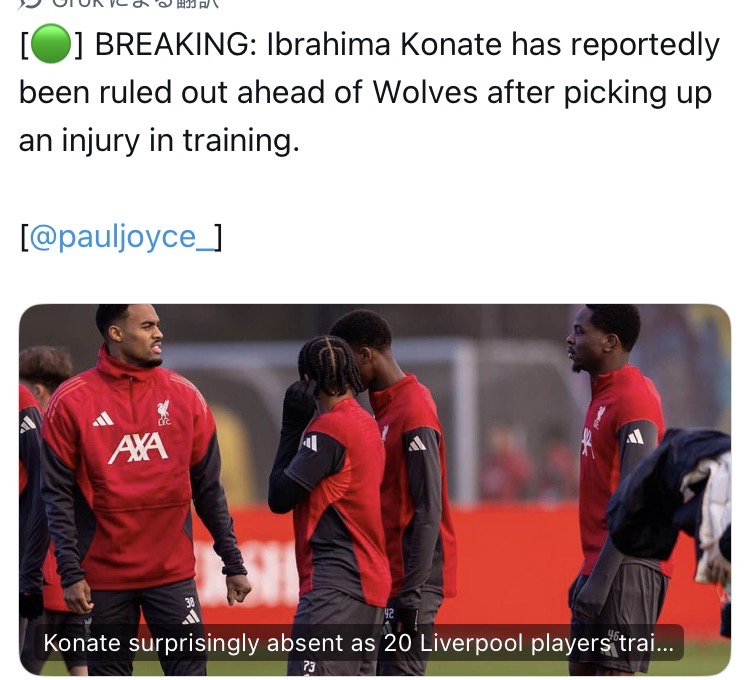Click the number 42 on shorts
The width and height of the screenshot is (750, 680).
[389, 614]
